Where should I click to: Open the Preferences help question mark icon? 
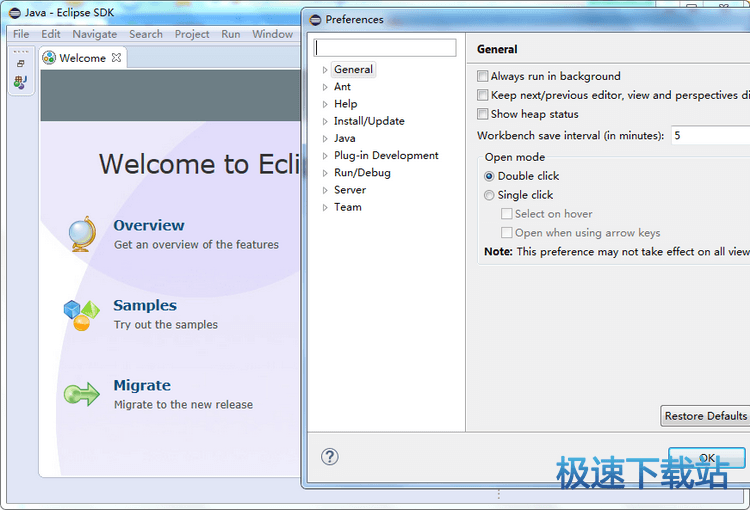(330, 456)
